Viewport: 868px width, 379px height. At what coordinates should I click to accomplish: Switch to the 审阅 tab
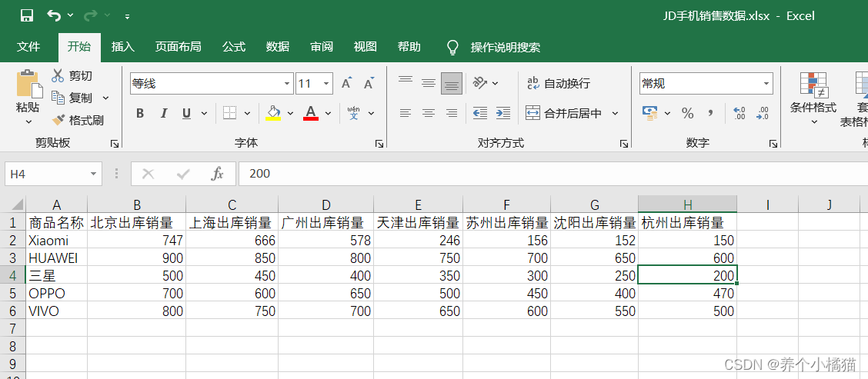coord(322,46)
